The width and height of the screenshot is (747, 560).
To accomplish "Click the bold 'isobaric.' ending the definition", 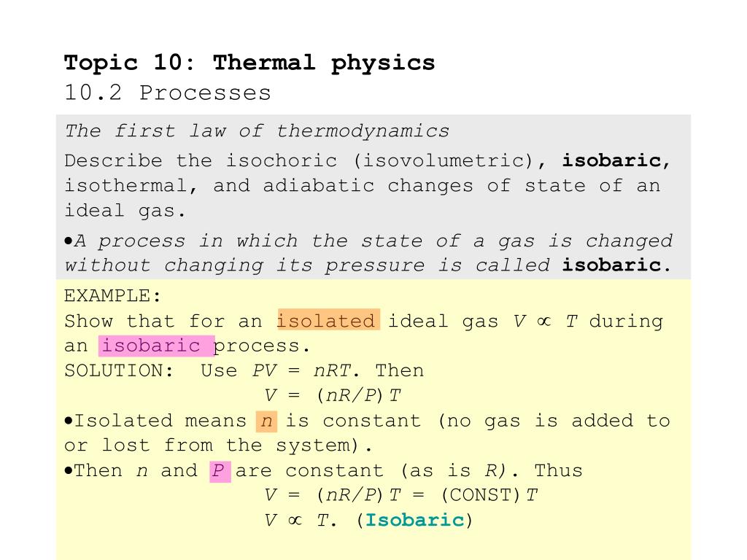I will (616, 265).
